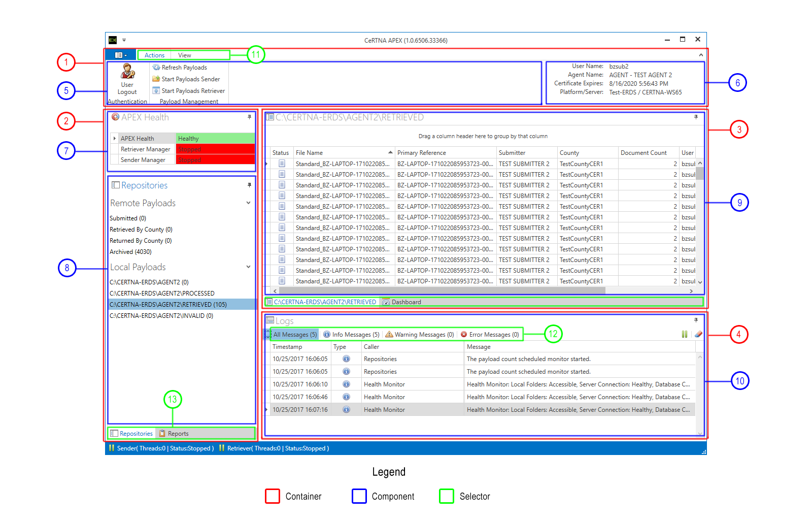Switch to the Dashboard tab
This screenshot has width=812, height=520.
click(406, 302)
